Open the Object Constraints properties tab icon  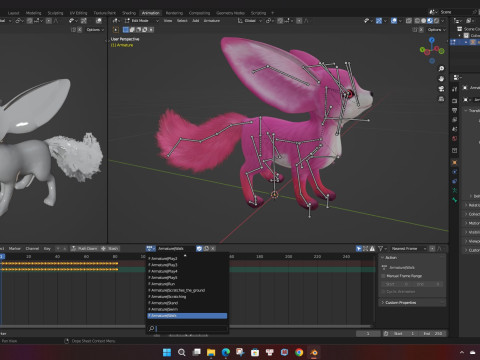coord(455,181)
